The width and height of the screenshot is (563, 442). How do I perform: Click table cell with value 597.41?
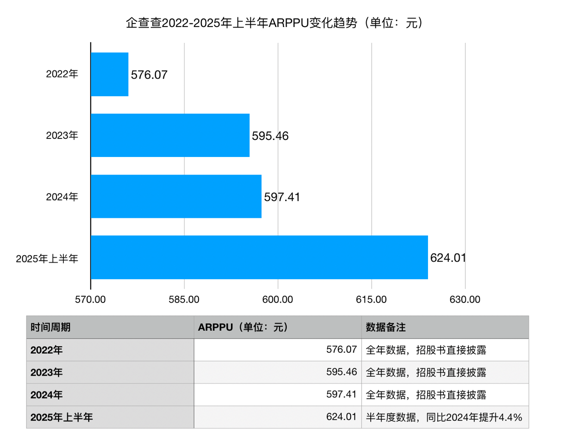[278, 395]
